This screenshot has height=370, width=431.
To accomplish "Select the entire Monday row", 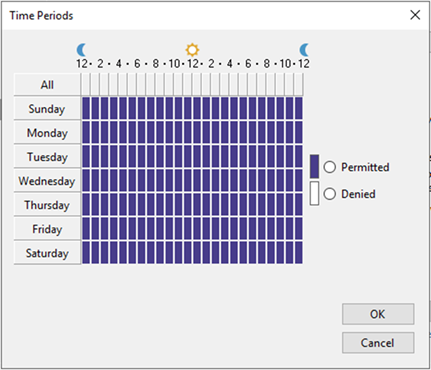I will click(47, 133).
